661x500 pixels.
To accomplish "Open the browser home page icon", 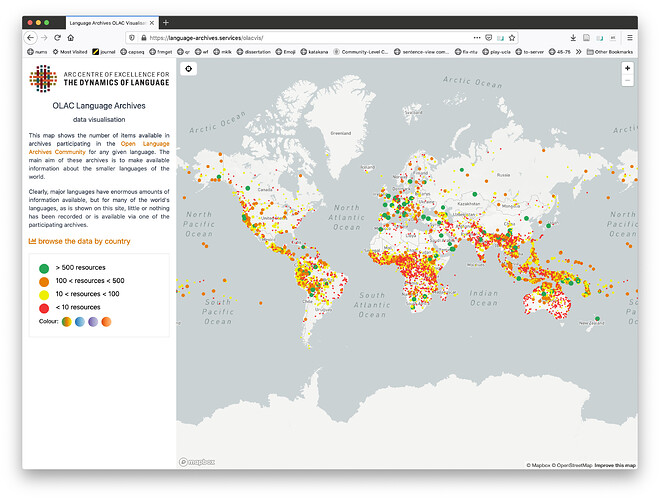I will (70, 38).
